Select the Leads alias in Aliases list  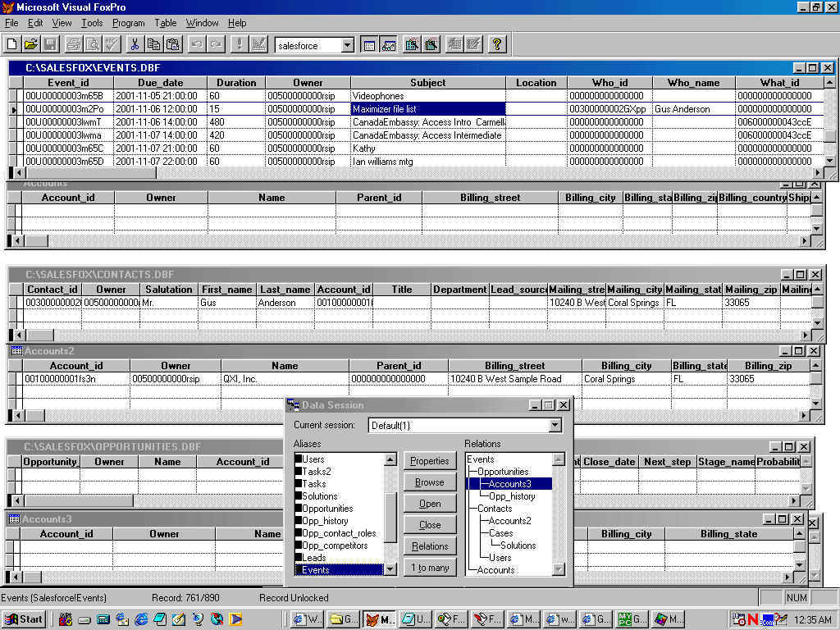coord(339,558)
